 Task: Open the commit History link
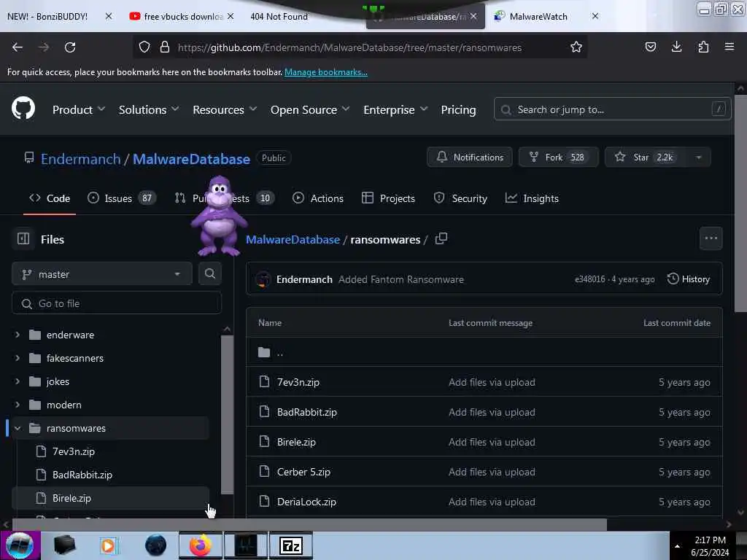[x=689, y=279]
